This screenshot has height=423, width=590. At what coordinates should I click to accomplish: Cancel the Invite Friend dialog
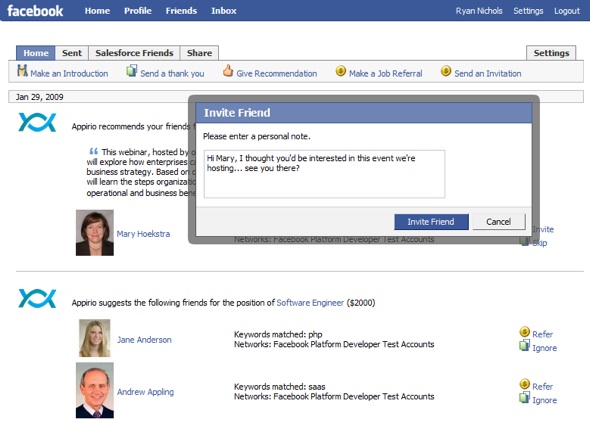coord(499,222)
